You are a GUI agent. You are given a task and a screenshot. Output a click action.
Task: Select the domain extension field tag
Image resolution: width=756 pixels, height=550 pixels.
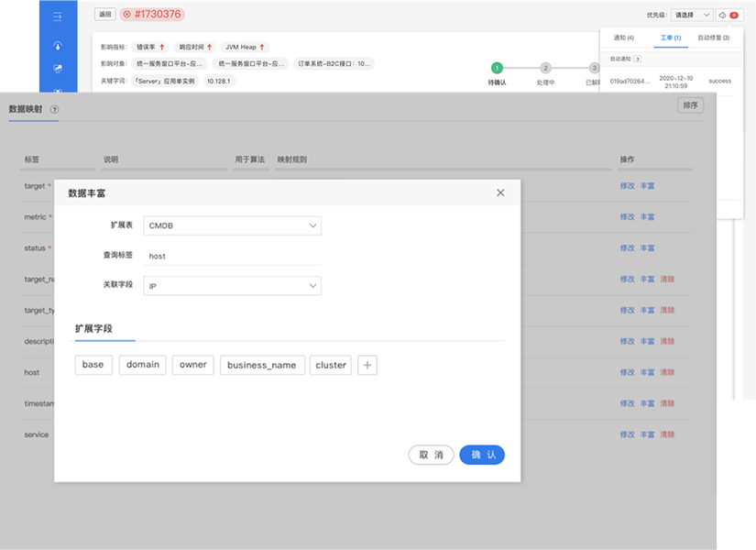[143, 365]
